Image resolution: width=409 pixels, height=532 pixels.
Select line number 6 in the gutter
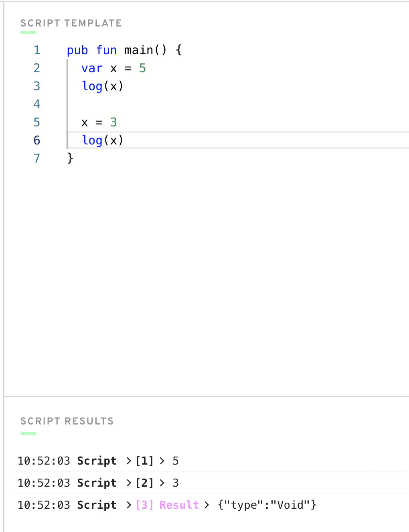click(x=37, y=140)
